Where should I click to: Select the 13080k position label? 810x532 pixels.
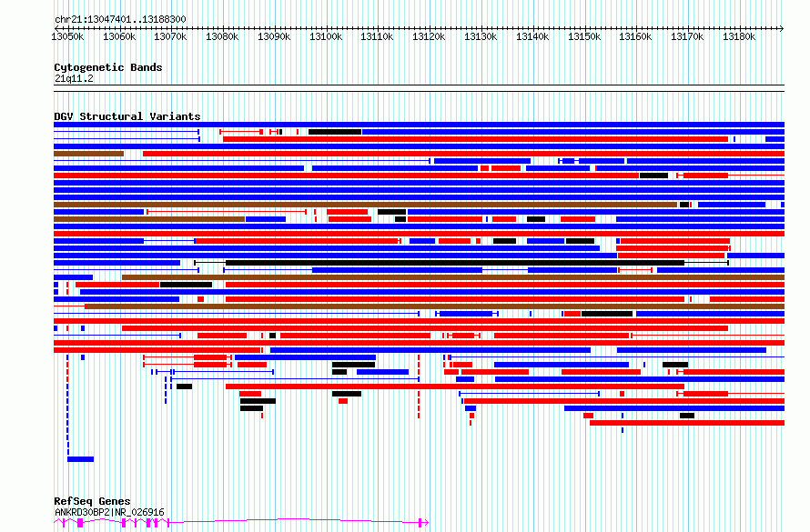[x=222, y=36]
